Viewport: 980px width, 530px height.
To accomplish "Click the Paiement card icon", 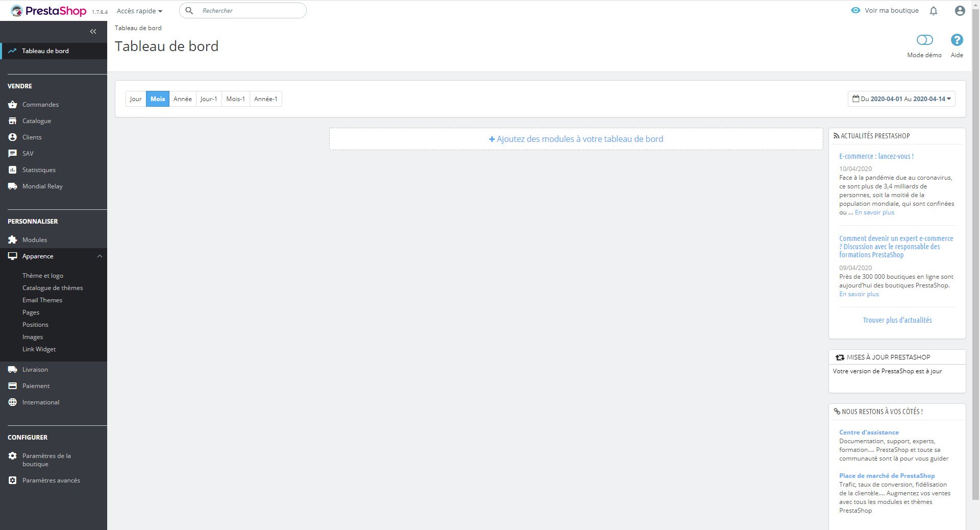I will (x=13, y=386).
